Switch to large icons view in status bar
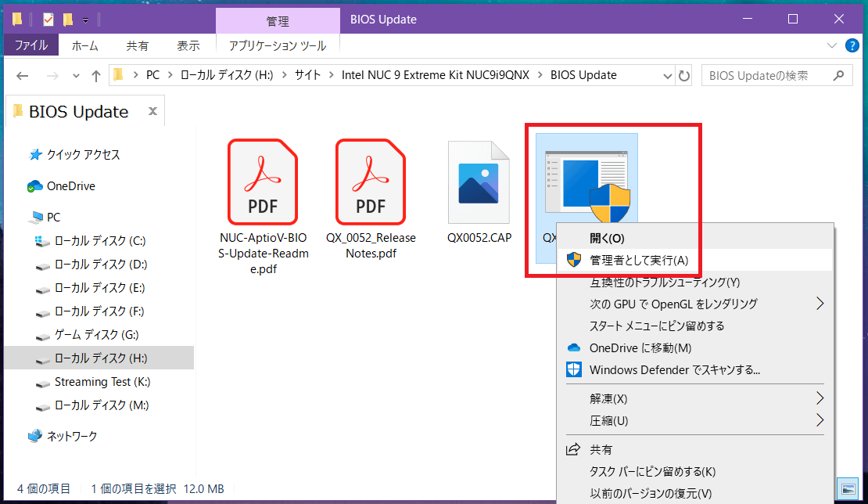 [x=848, y=489]
